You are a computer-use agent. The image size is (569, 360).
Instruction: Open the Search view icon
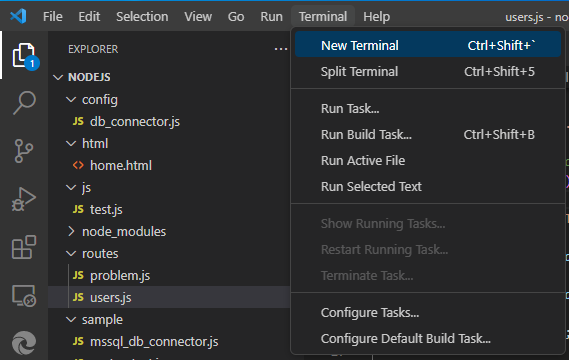click(x=24, y=103)
